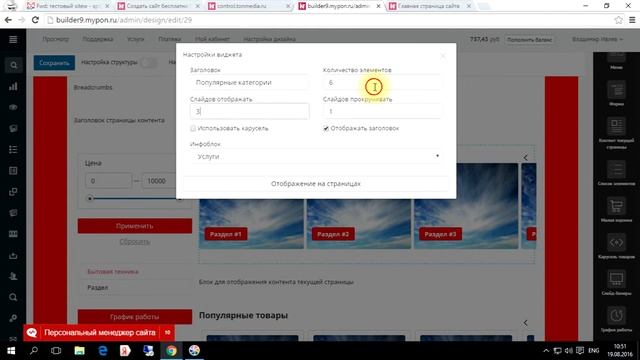Click the Сохранить button
The width and height of the screenshot is (640, 360).
coord(54,63)
